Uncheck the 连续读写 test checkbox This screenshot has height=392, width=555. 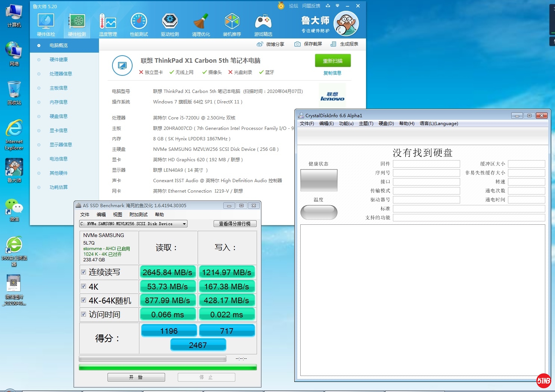84,272
